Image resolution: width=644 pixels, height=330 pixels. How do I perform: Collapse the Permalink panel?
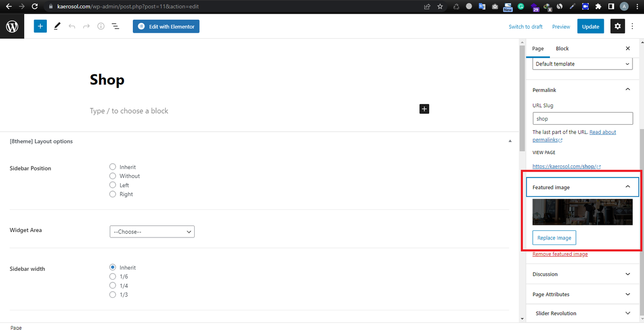[627, 90]
